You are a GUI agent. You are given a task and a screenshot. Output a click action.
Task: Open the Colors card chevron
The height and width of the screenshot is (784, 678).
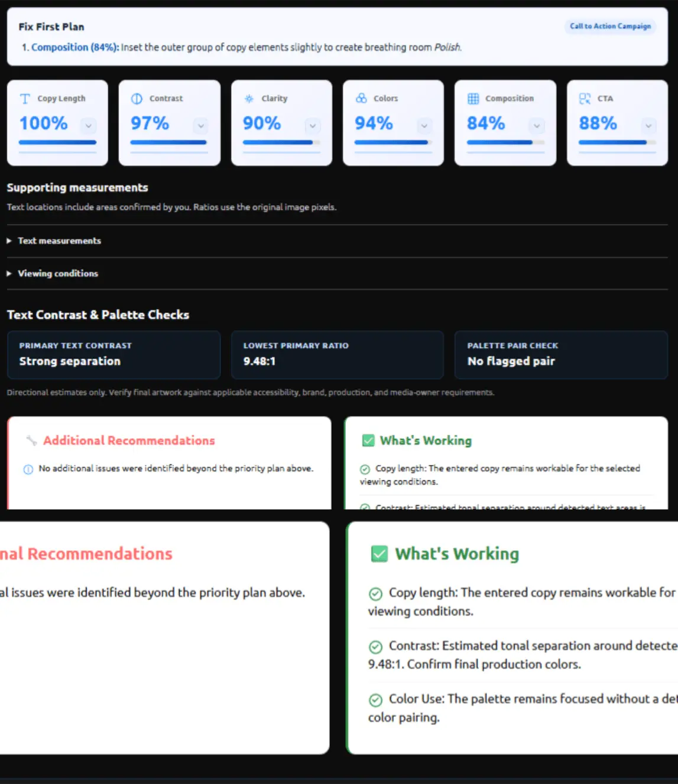click(x=424, y=125)
